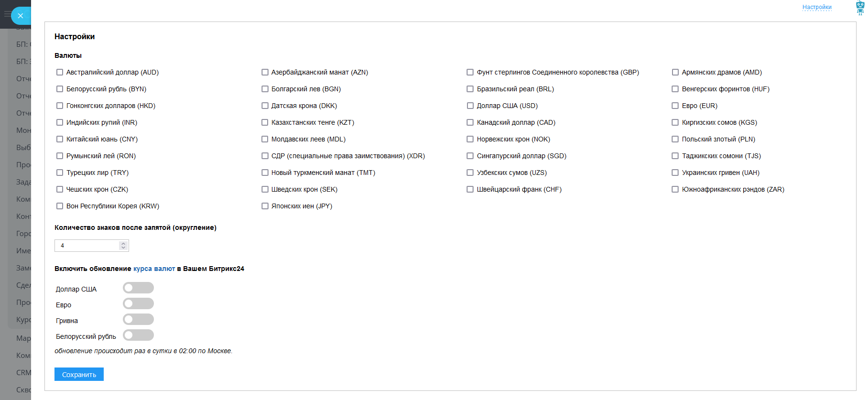Screen dimensions: 868x400
Task: Check Швейцарский франк (CHF) currency
Action: point(470,189)
